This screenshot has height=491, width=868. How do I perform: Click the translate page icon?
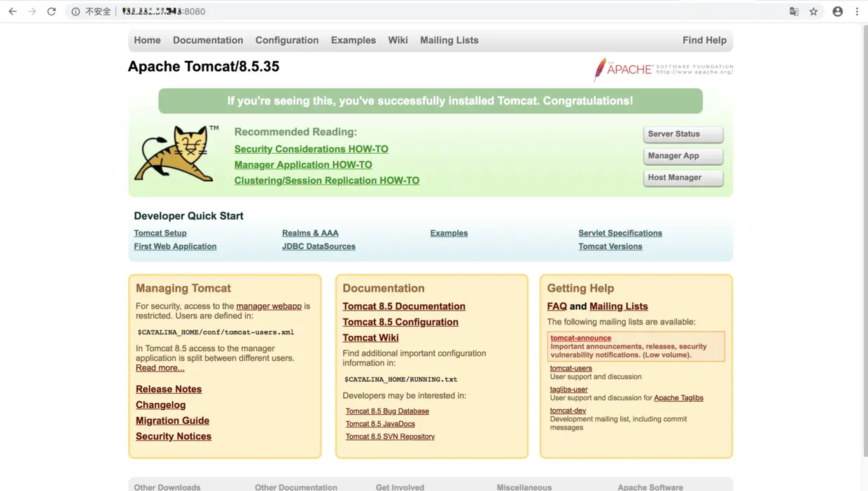pyautogui.click(x=794, y=11)
